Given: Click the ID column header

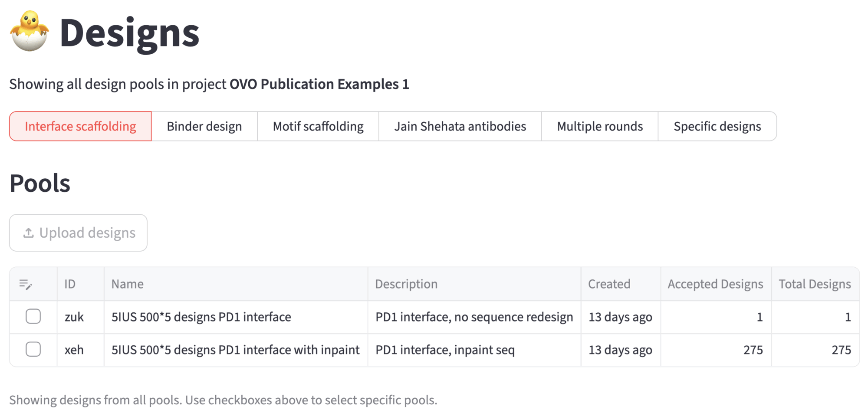Looking at the screenshot, I should 70,284.
